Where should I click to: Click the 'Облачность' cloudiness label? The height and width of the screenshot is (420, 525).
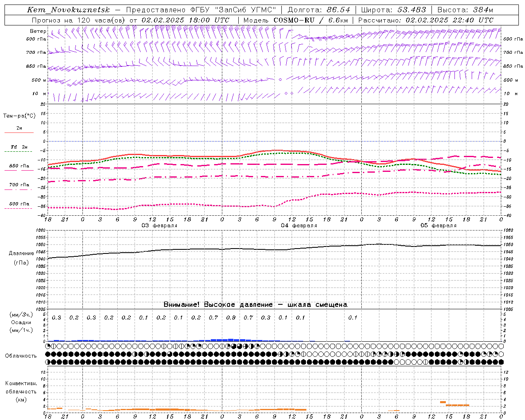click(x=21, y=356)
